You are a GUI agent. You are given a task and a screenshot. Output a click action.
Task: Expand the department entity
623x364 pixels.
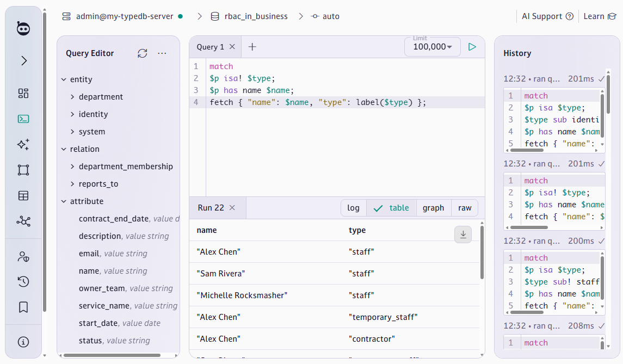[x=72, y=97]
